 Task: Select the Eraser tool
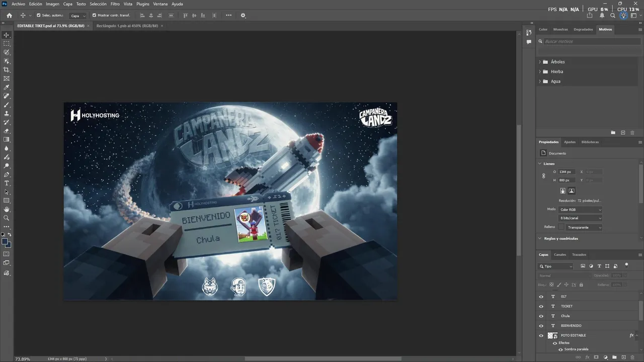coord(7,131)
